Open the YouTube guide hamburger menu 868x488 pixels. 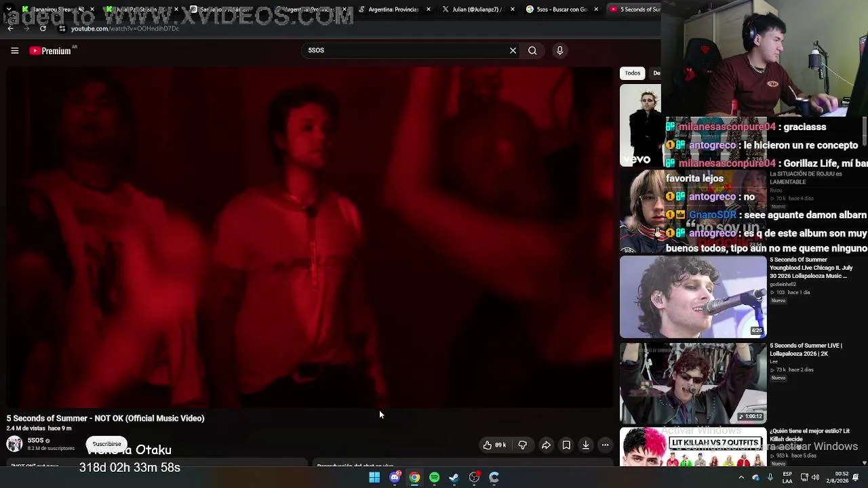click(x=14, y=51)
